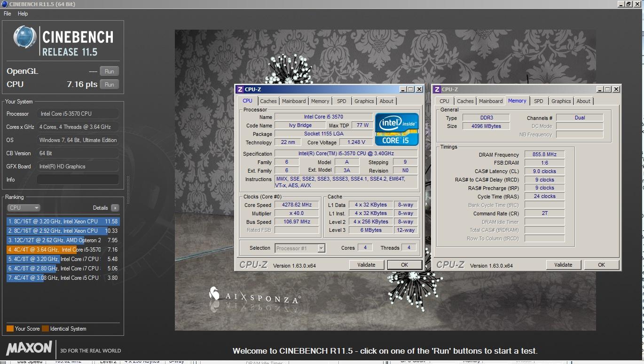This screenshot has height=364, width=644.
Task: Open the CPU ranking type dropdown
Action: pos(24,207)
